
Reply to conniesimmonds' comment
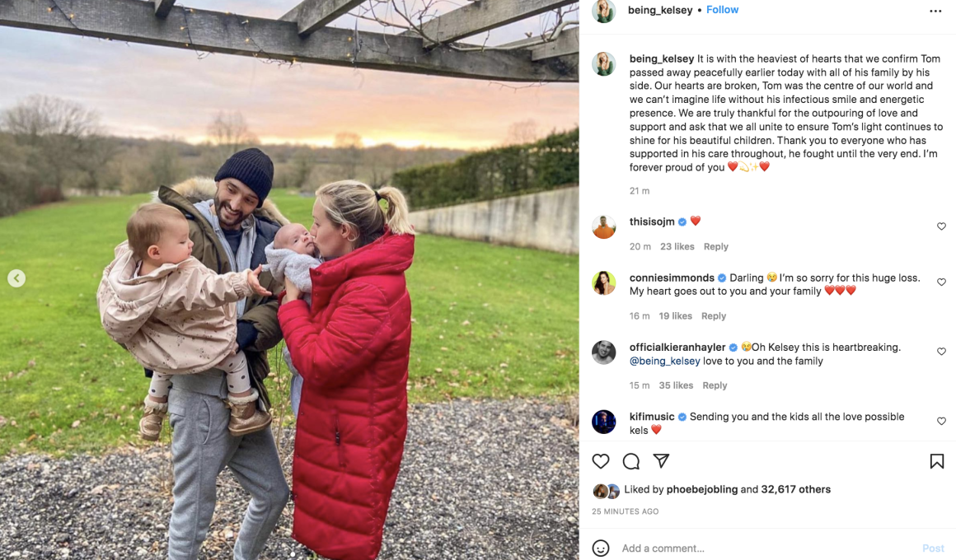[x=714, y=315]
